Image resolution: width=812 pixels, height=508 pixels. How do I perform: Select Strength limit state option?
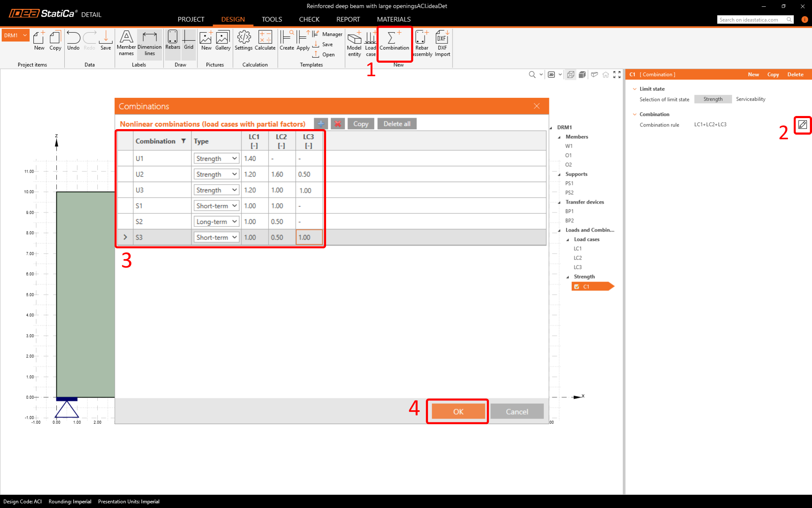point(713,99)
